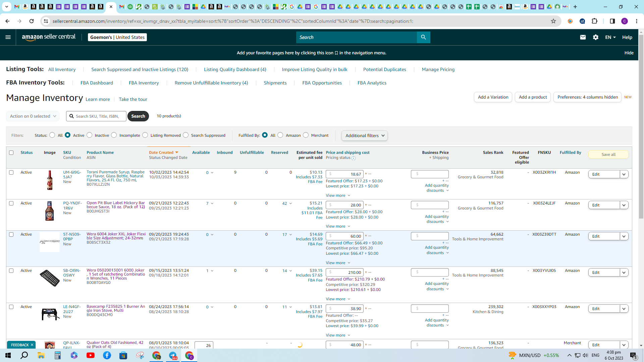Click the pricing status info icon

[354, 158]
